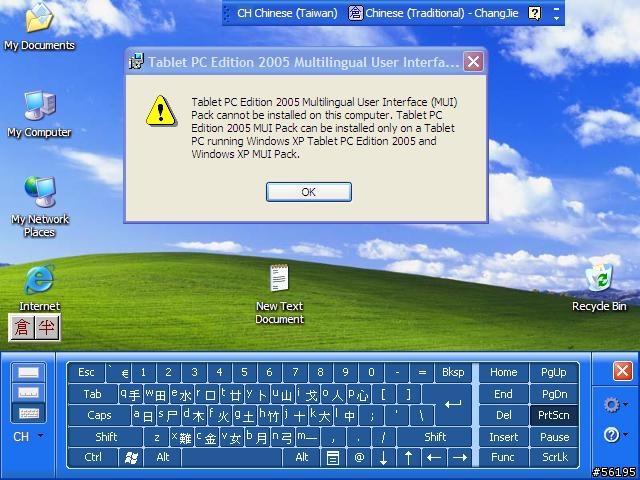640x480 pixels.
Task: Toggle the left Shift key
Action: click(x=106, y=437)
